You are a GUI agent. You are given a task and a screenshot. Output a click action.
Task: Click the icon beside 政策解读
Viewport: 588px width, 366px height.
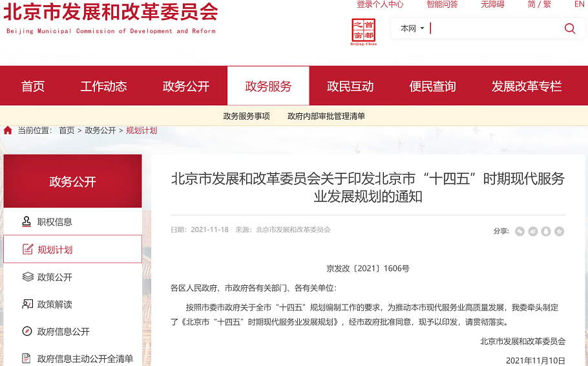pyautogui.click(x=27, y=304)
